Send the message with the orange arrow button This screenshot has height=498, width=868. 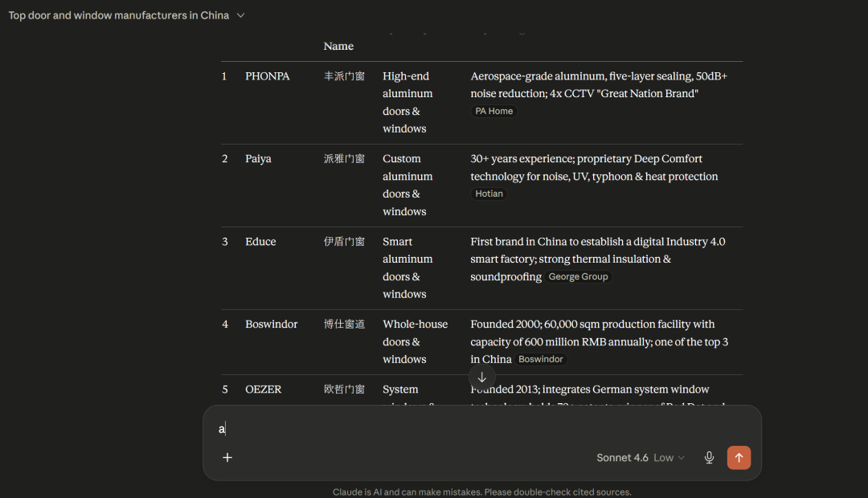click(x=739, y=458)
